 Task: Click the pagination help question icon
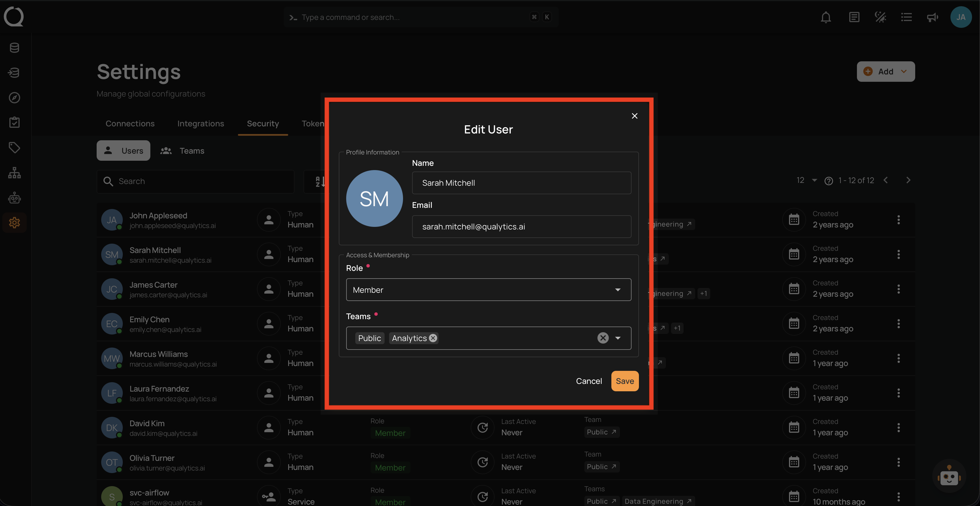[x=829, y=181]
